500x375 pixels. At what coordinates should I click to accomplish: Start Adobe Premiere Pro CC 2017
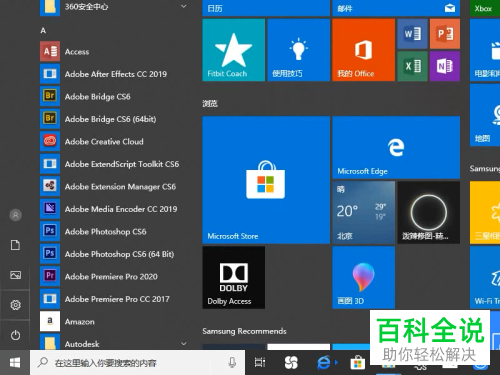tap(115, 299)
